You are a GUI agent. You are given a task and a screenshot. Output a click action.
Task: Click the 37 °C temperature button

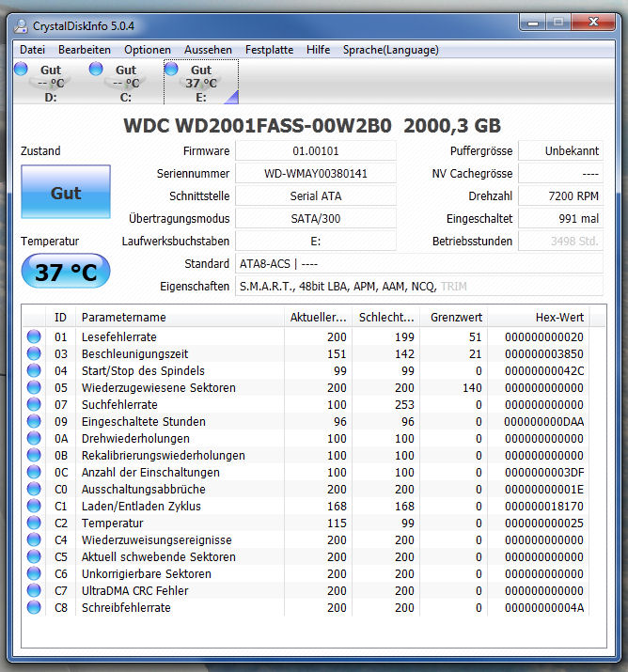(66, 271)
